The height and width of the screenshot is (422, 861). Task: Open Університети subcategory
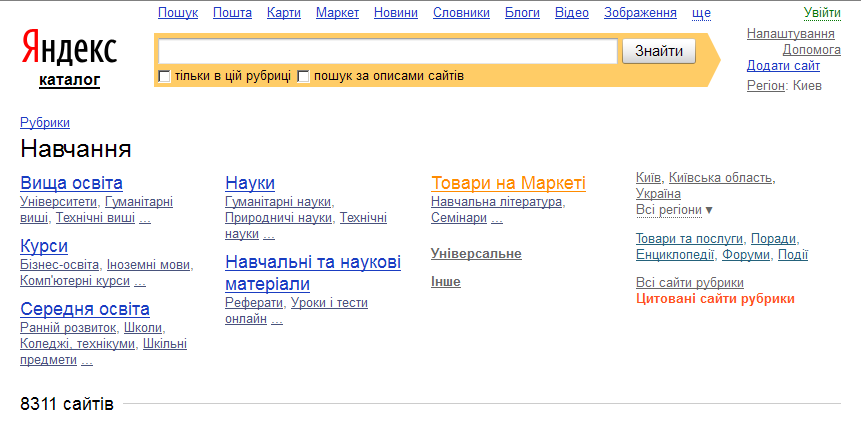pyautogui.click(x=59, y=202)
